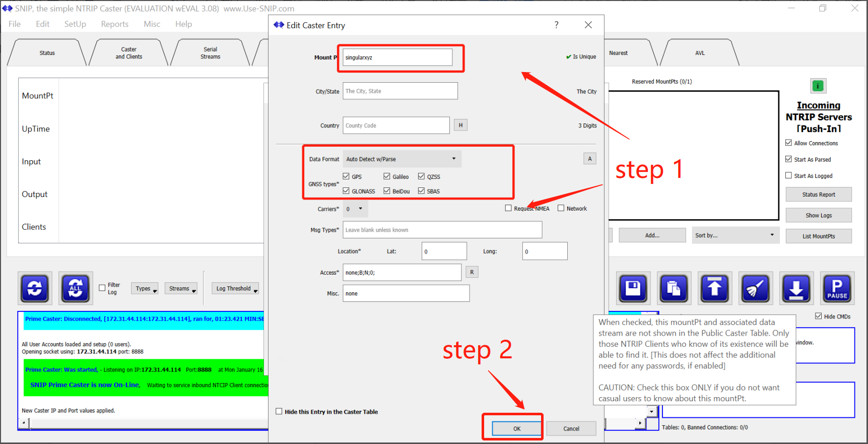Click OK to confirm caster entry

[x=517, y=428]
